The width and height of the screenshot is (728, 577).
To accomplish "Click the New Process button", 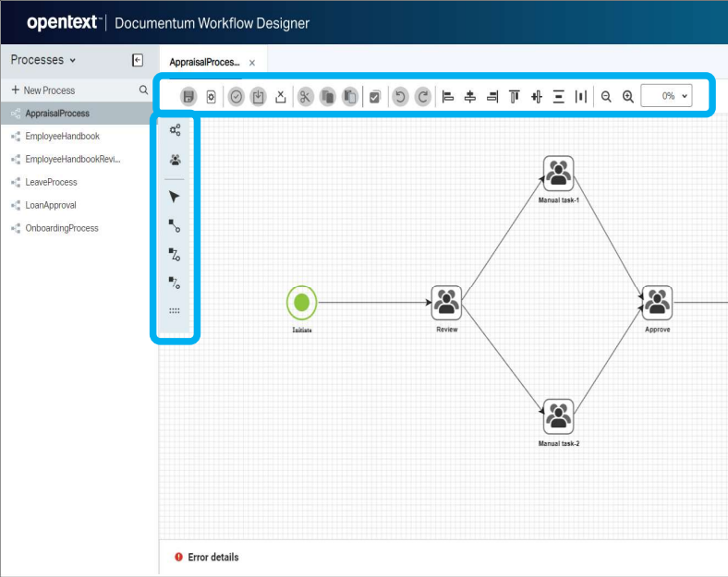I will coord(43,90).
